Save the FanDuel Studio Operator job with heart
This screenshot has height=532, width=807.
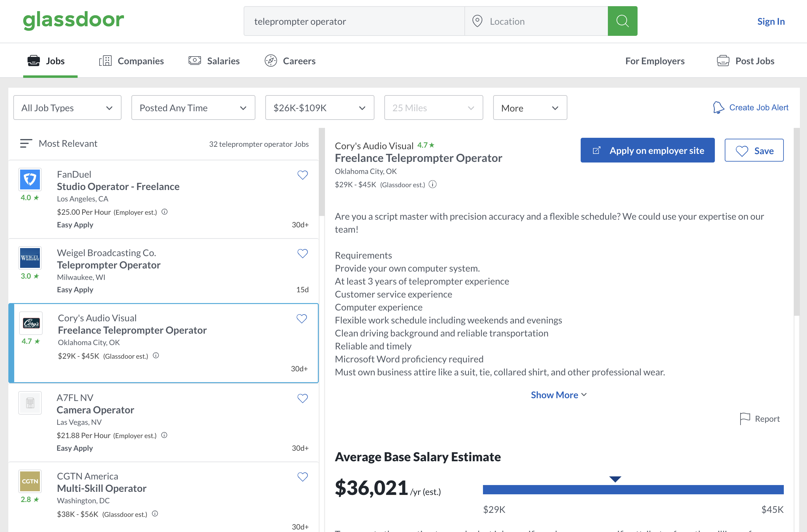click(x=302, y=175)
